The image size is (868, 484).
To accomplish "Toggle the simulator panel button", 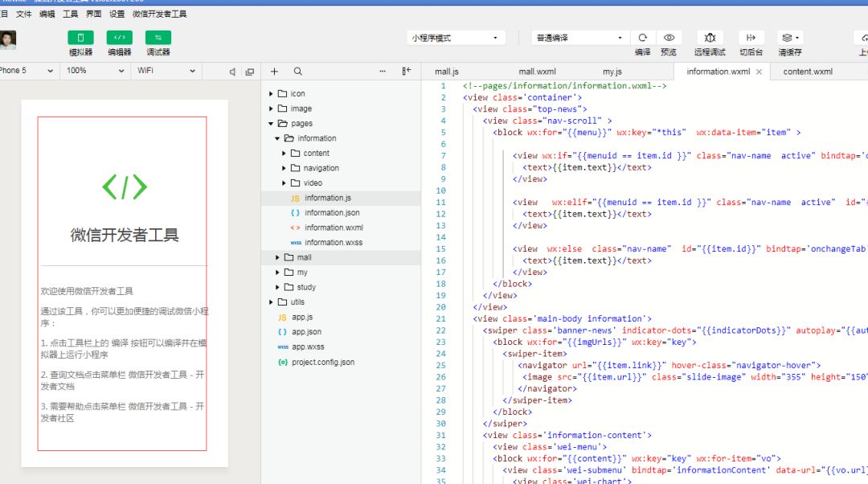I will point(80,38).
